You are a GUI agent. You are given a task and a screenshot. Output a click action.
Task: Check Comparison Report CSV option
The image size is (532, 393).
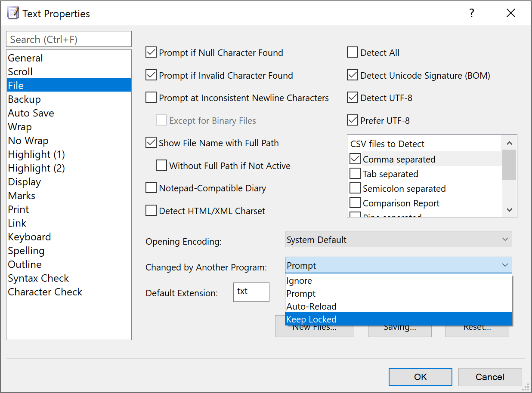(x=355, y=203)
